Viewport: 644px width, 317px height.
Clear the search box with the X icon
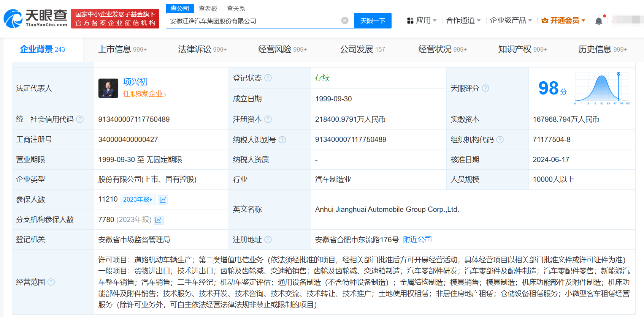pyautogui.click(x=345, y=21)
